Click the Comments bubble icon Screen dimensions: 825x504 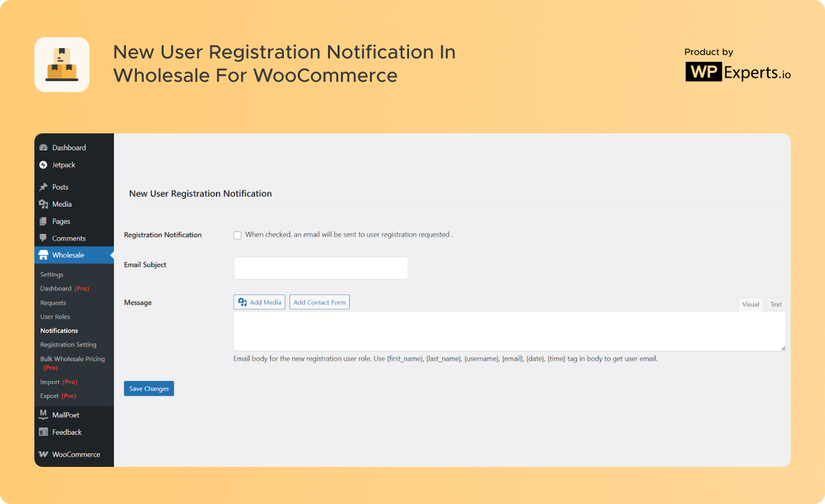[x=43, y=238]
